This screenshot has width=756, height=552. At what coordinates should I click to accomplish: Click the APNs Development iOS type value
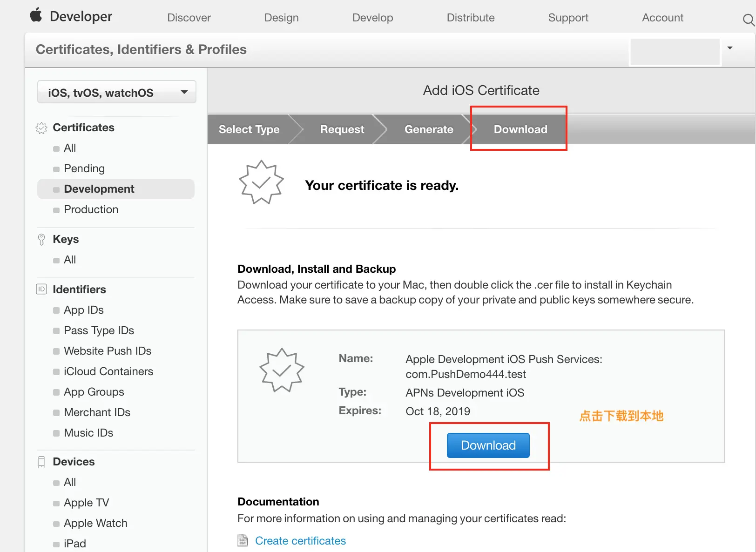[465, 393]
